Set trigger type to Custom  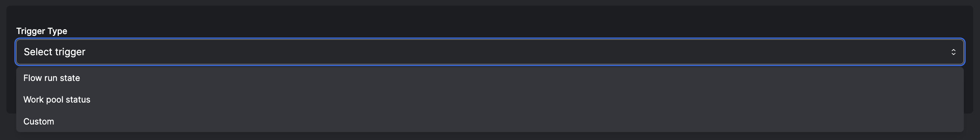click(x=490, y=121)
